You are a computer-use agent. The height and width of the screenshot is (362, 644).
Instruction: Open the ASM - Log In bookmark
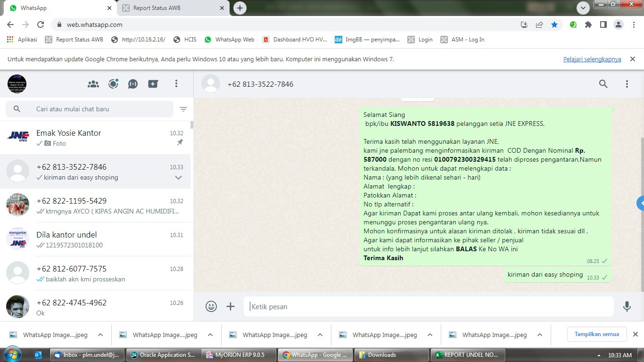[462, 40]
